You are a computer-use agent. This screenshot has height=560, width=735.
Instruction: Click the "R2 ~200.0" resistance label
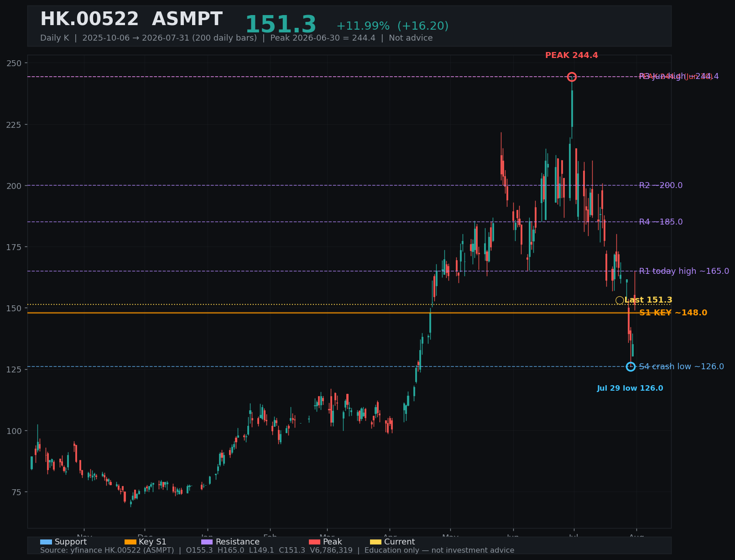click(661, 185)
